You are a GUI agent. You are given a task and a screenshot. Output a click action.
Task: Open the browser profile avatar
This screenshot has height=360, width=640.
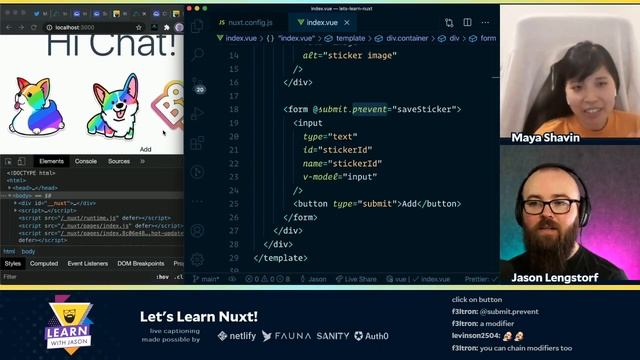(x=179, y=27)
